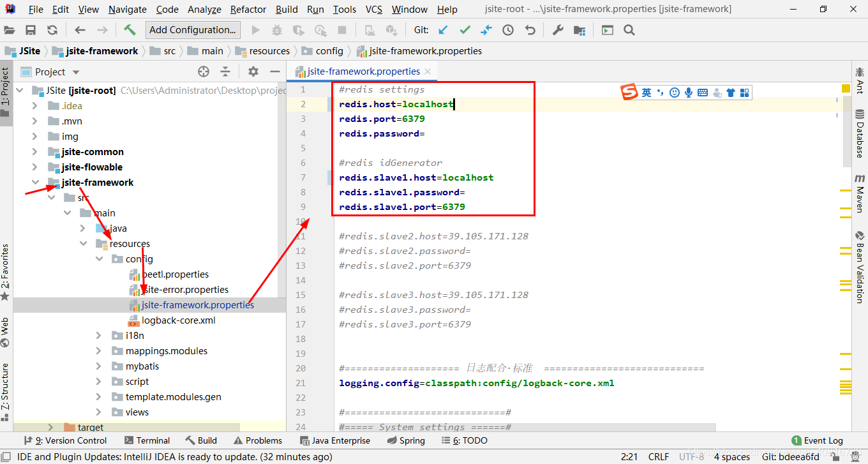Expand the i18n folder node
Screen dimensions: 868x464
click(99, 336)
